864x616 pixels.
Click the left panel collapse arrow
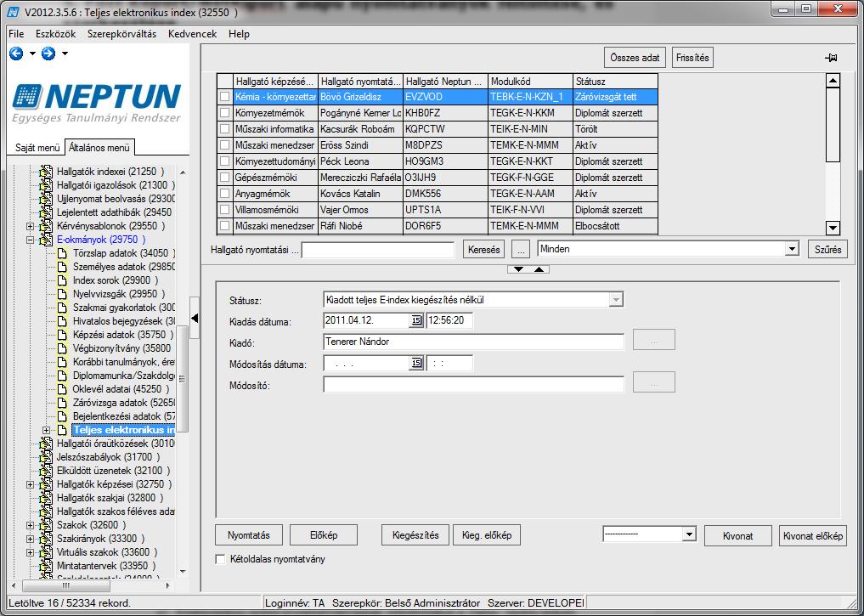point(194,318)
